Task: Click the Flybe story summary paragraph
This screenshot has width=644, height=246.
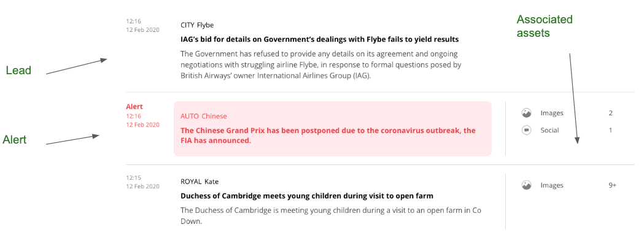Action: (320, 65)
